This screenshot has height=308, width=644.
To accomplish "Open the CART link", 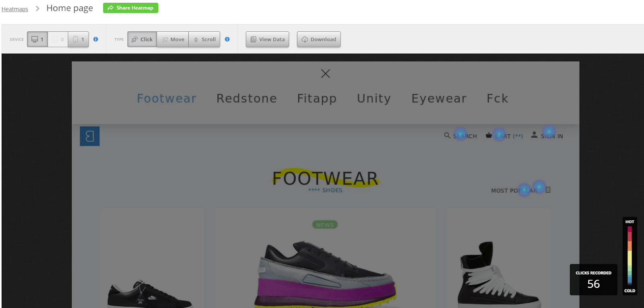I will [509, 136].
